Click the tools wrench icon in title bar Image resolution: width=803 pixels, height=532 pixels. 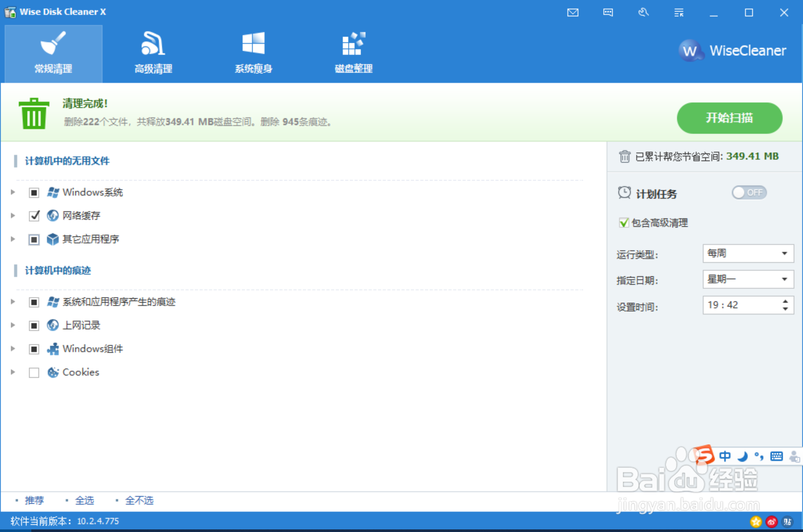tap(643, 13)
